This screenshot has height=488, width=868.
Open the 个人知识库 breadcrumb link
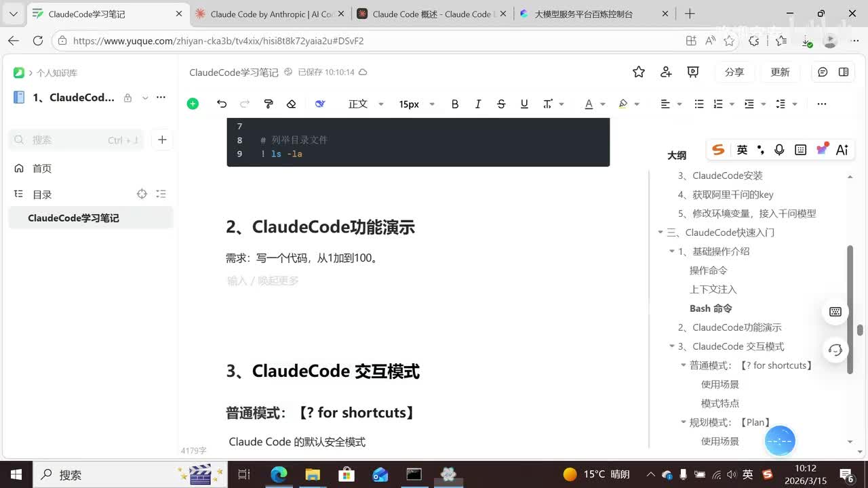tap(57, 73)
